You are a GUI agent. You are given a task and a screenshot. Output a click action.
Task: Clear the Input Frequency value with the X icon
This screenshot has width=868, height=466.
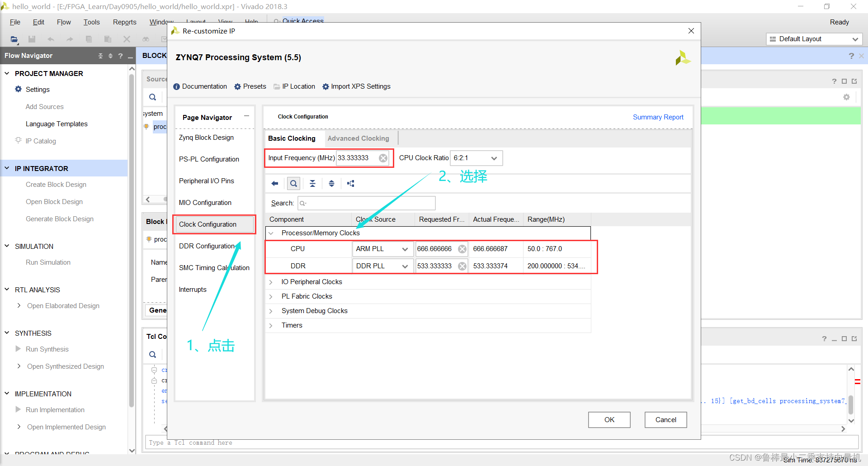[383, 158]
